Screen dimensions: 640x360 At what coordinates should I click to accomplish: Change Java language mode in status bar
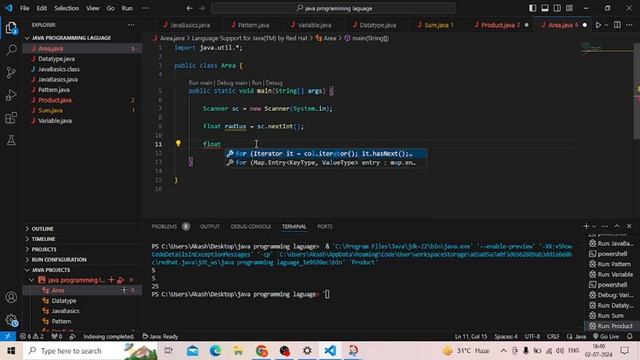(577, 336)
